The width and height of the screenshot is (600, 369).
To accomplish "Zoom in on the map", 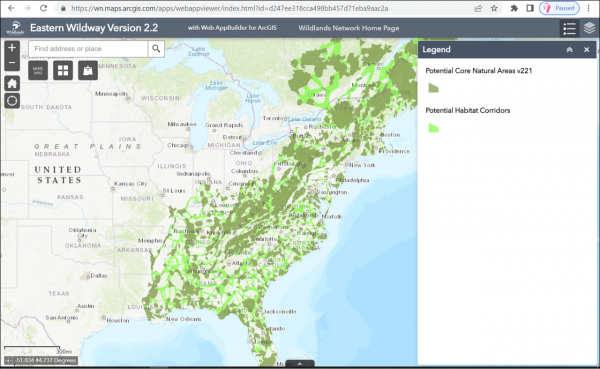I will coord(12,48).
